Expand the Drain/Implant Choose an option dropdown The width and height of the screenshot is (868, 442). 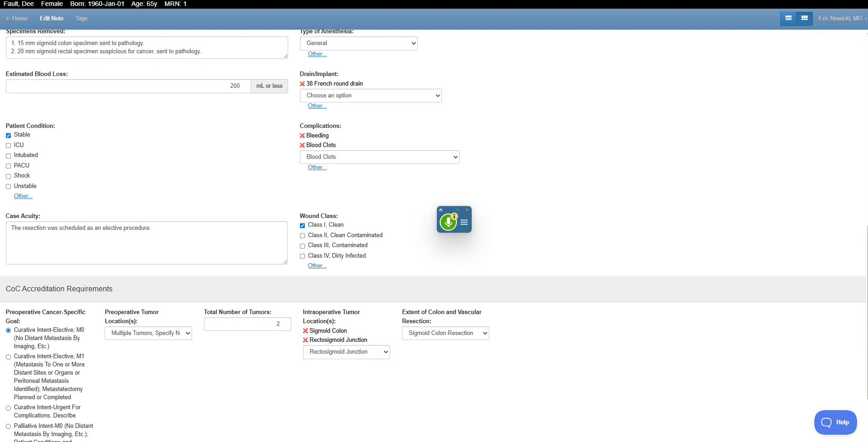pos(371,96)
